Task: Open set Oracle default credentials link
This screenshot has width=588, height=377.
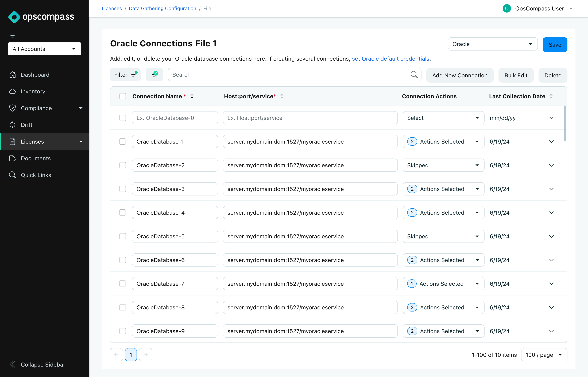Action: [x=390, y=59]
